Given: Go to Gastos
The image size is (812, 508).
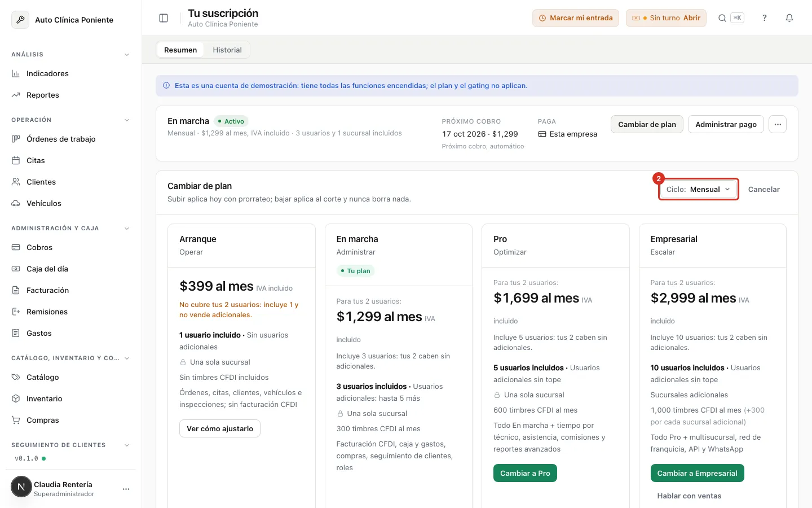Looking at the screenshot, I should pos(71,333).
